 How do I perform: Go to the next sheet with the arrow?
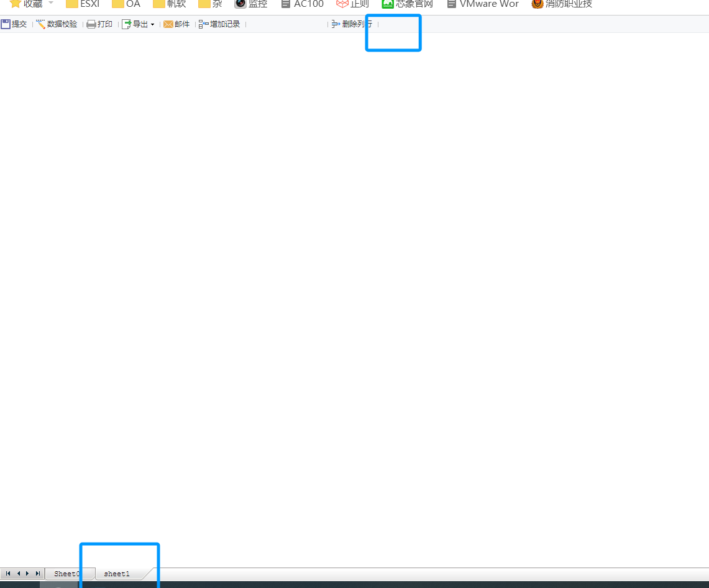[x=27, y=574]
